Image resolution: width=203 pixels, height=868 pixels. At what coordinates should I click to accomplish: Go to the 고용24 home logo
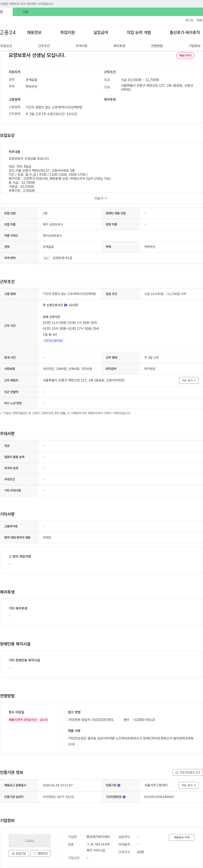pyautogui.click(x=8, y=32)
